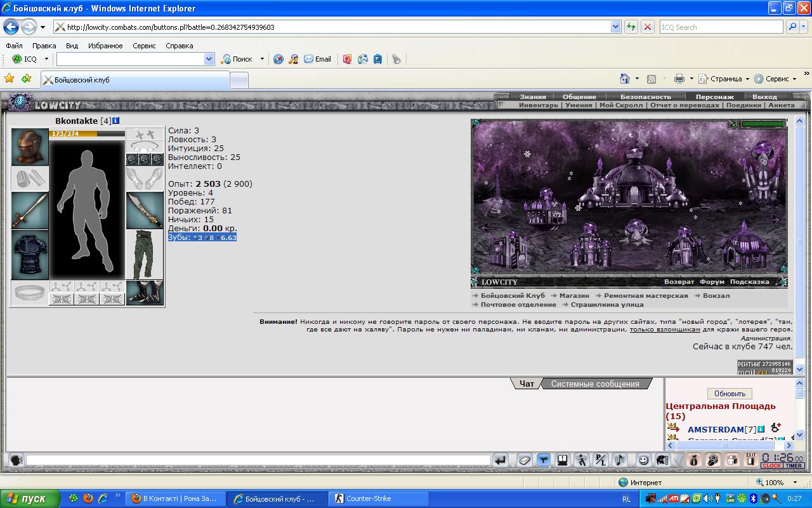Click the black armor vest slot
Screen dimensions: 812x508
tap(30, 255)
